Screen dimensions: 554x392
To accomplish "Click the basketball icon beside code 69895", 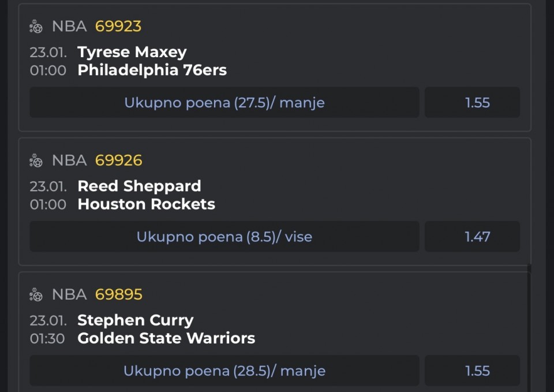I will click(x=36, y=294).
